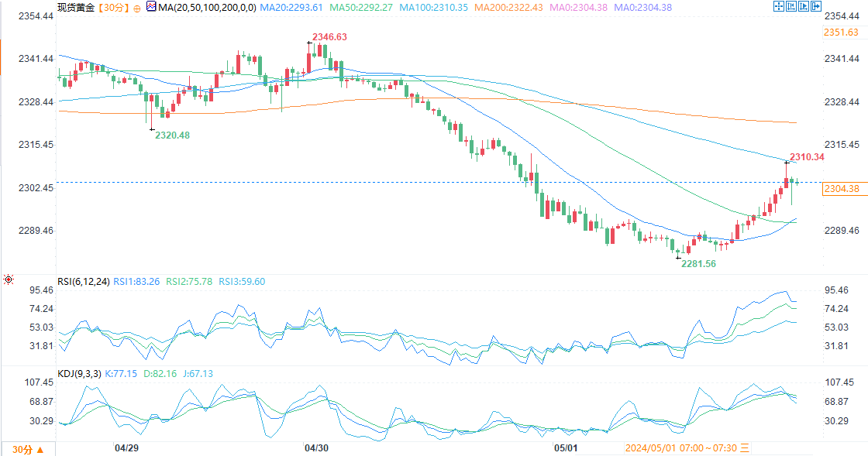The image size is (868, 456).
Task: Click the MA indicator chart icon
Action: click(151, 6)
